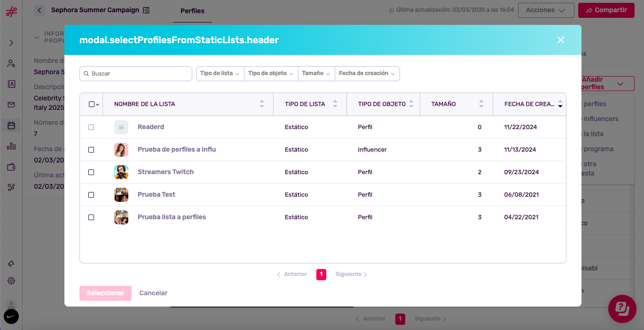Click the Prueba Test list thumbnail
Viewport: 644px width, 330px height.
click(121, 195)
